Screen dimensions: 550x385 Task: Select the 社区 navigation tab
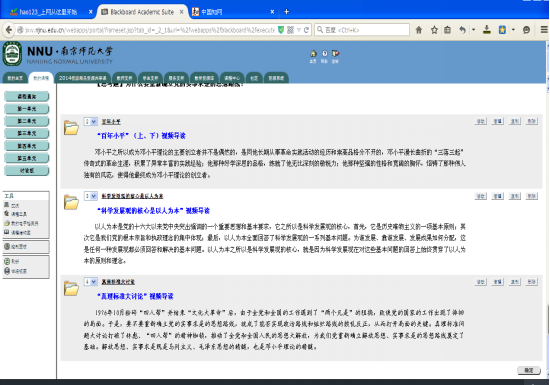tap(254, 78)
